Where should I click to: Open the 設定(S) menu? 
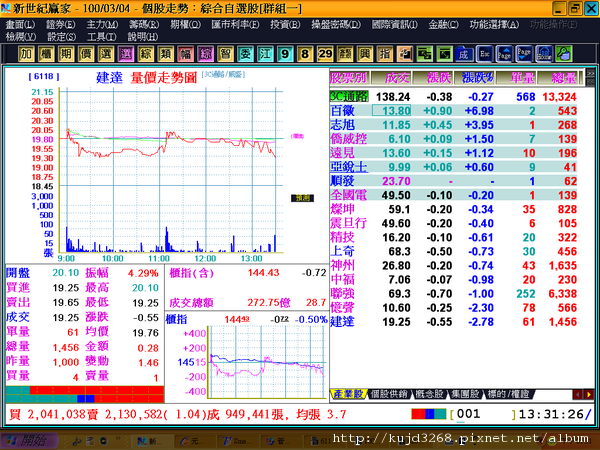tap(61, 37)
